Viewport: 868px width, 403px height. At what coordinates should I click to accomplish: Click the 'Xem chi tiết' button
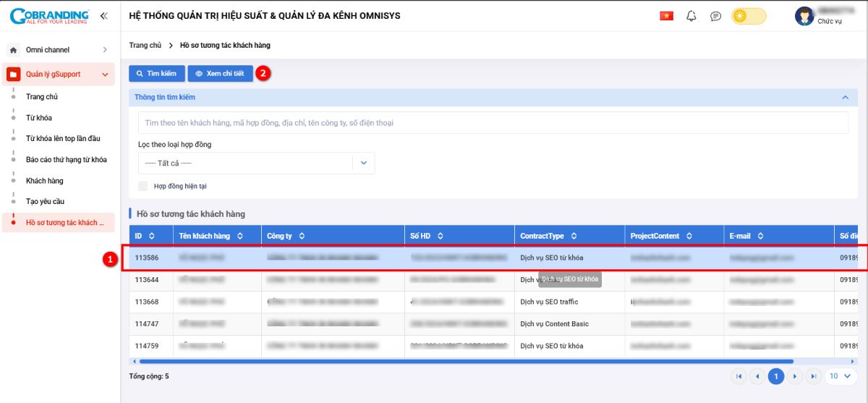pos(221,74)
